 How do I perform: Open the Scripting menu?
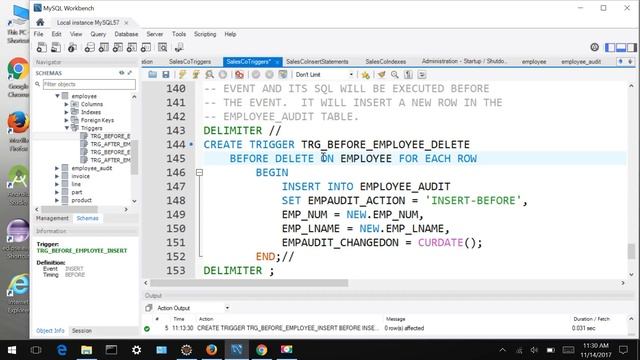click(x=205, y=34)
